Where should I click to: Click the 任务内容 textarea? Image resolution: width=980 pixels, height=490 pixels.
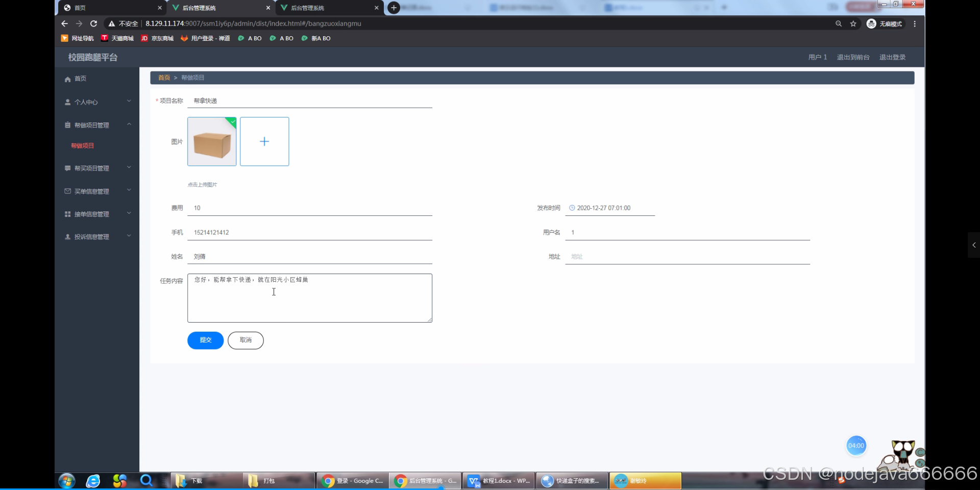(x=310, y=298)
